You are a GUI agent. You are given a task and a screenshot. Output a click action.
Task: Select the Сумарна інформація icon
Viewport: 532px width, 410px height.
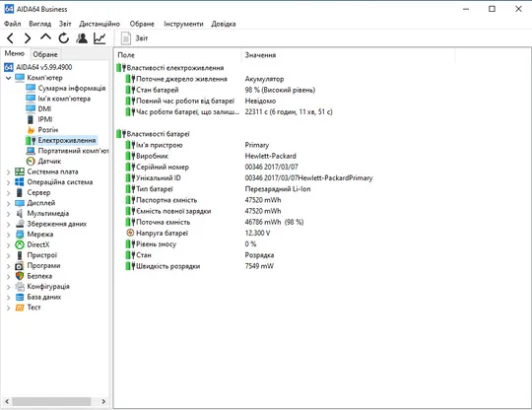[x=31, y=89]
